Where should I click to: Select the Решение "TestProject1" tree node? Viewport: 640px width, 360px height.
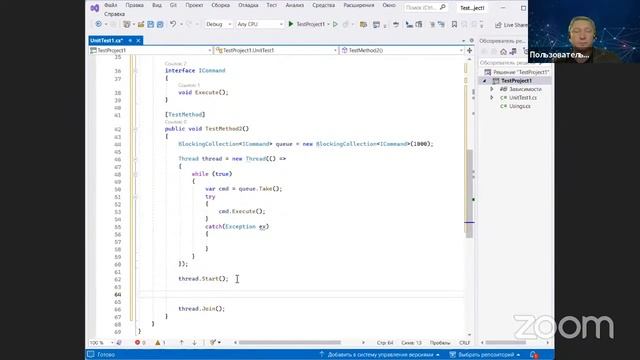[517, 72]
